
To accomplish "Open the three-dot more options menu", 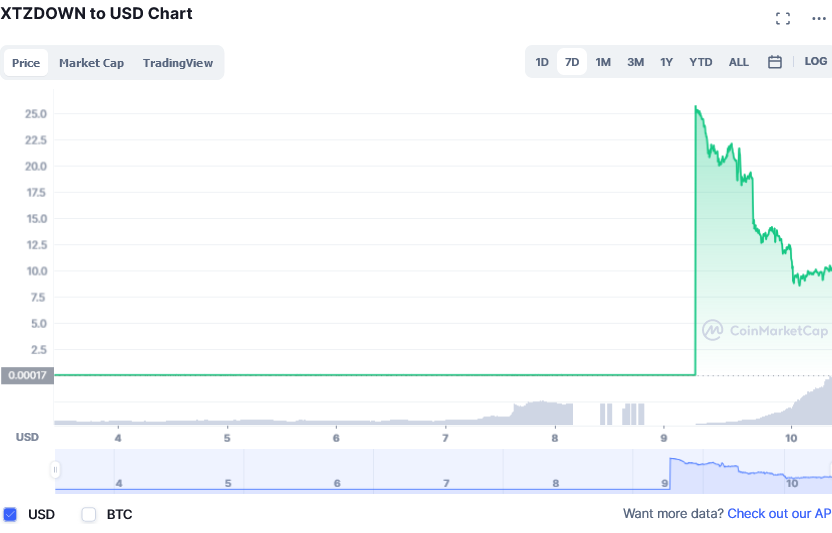I will 819,19.
